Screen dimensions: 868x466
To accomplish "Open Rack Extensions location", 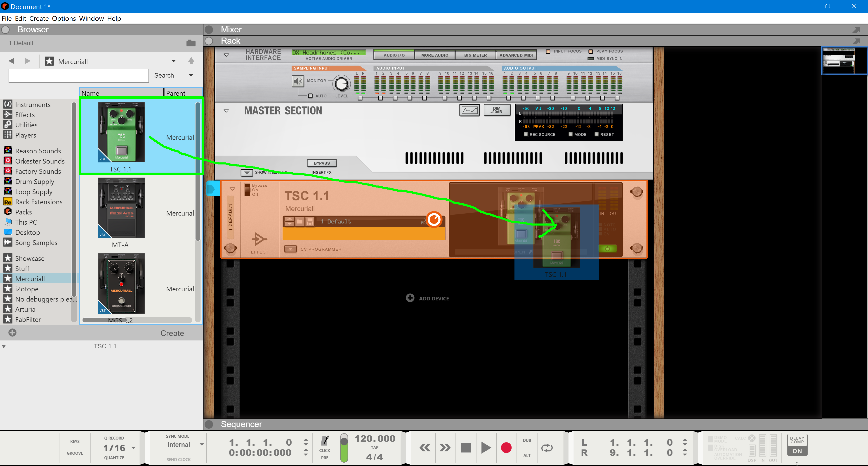I will (39, 202).
